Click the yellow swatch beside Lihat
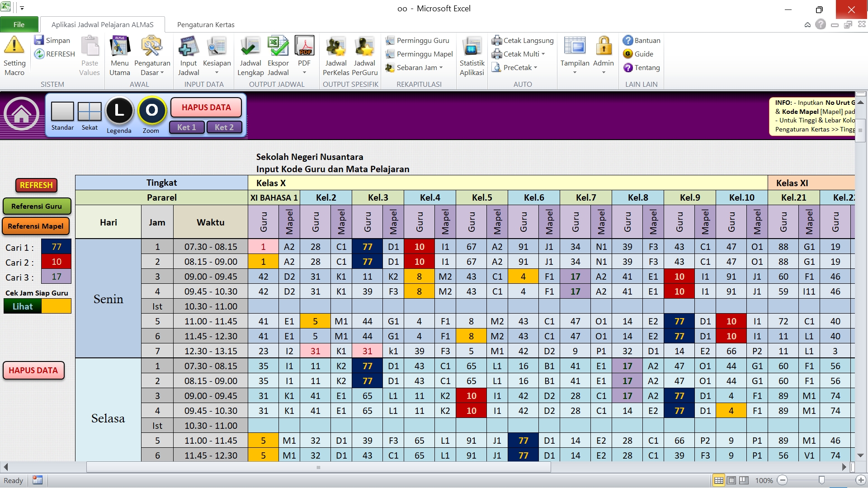 (x=56, y=306)
